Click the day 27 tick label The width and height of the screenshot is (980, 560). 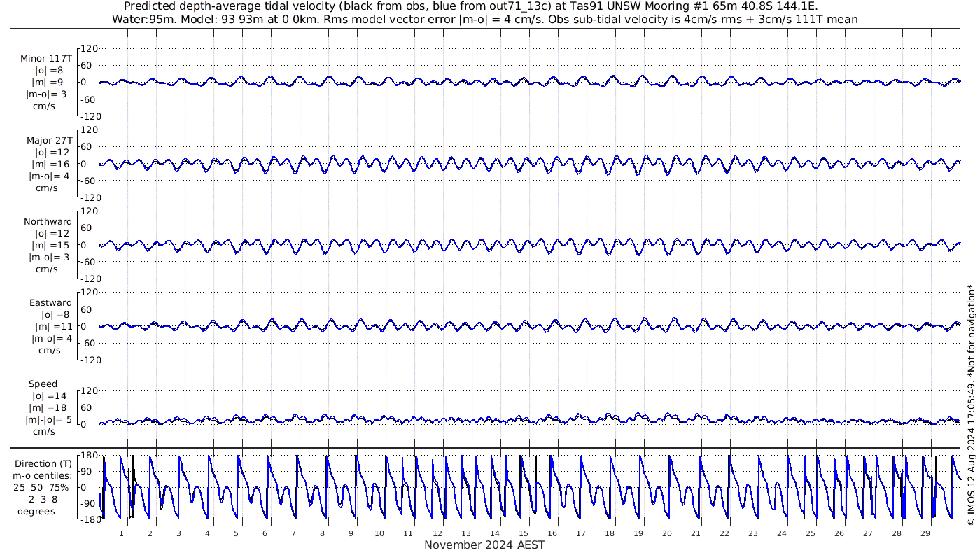(x=867, y=533)
